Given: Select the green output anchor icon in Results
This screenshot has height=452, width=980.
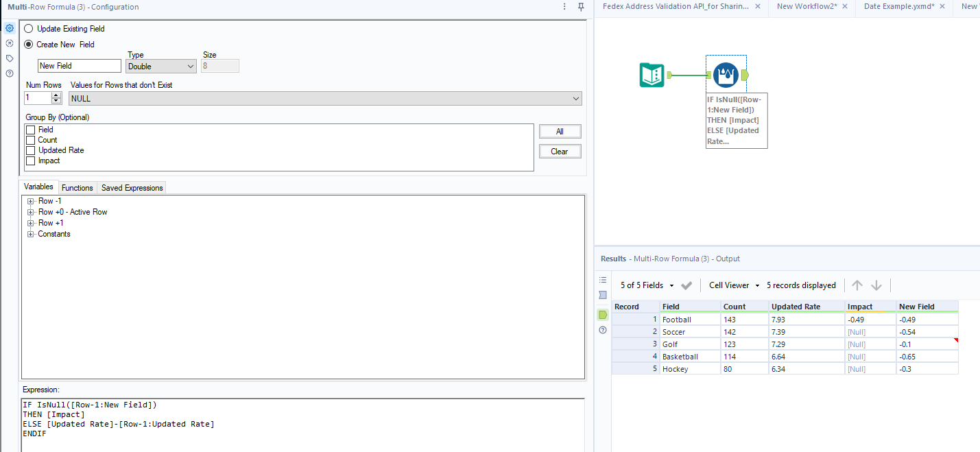Looking at the screenshot, I should point(602,314).
